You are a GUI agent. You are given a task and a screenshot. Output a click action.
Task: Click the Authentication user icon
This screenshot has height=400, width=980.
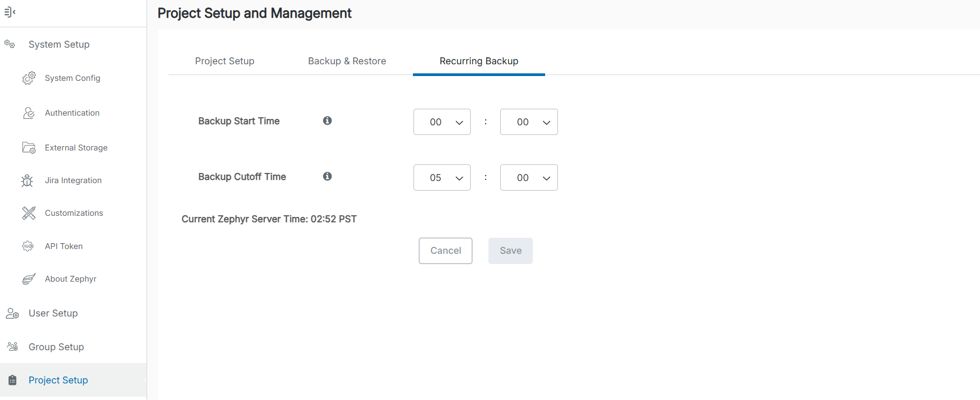pos(29,113)
